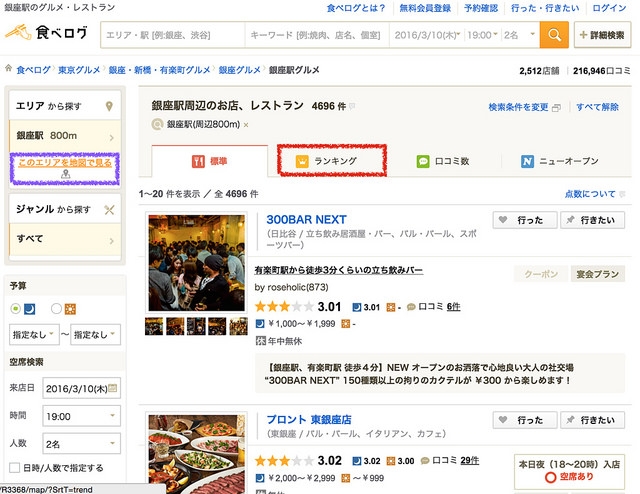Screen dimensions: 640x494
Task: Open the sidebar 時間 19:00 dropdown
Action: [82, 416]
